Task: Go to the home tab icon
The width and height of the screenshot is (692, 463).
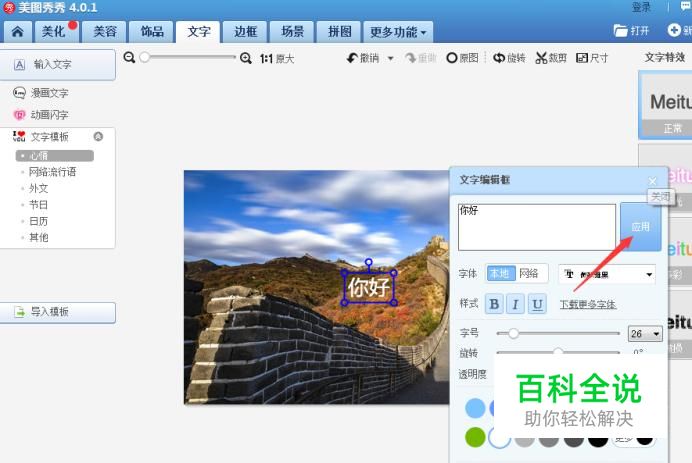Action: tap(18, 32)
